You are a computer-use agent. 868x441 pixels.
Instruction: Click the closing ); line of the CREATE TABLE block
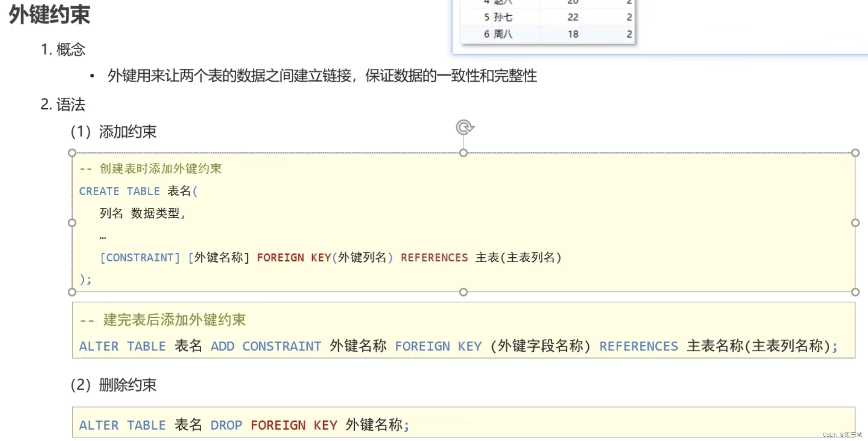[85, 279]
